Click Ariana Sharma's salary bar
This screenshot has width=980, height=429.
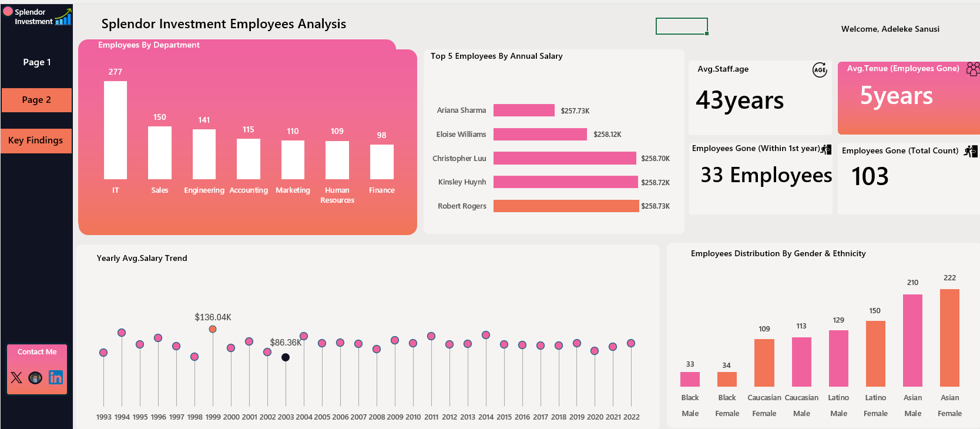click(x=524, y=110)
